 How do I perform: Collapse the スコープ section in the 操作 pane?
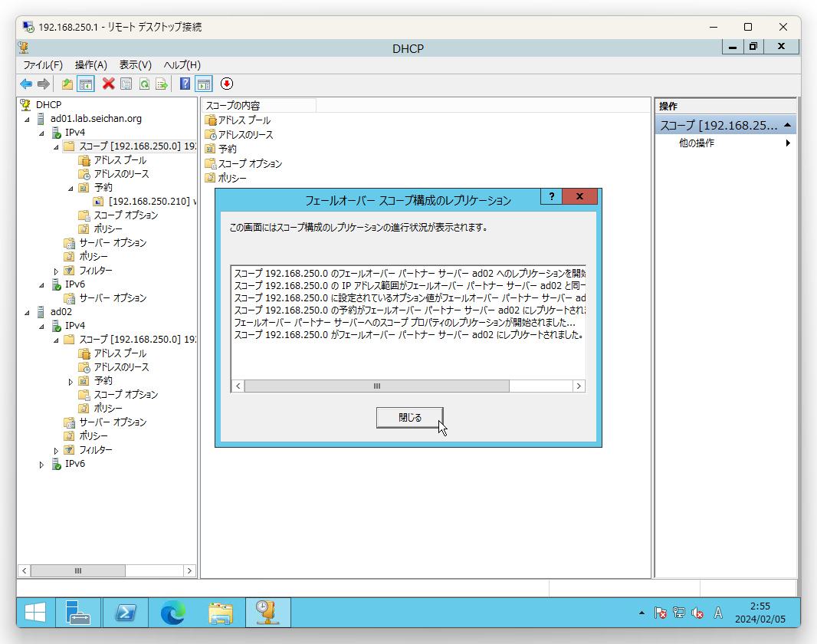(x=787, y=125)
